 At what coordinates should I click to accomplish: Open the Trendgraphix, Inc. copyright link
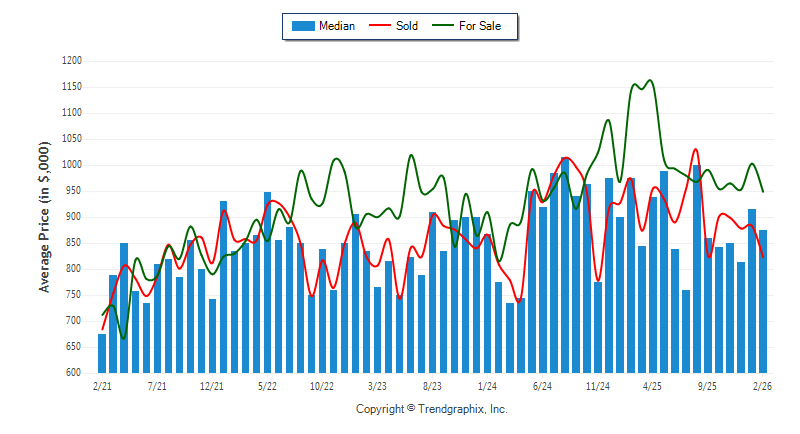(x=432, y=409)
